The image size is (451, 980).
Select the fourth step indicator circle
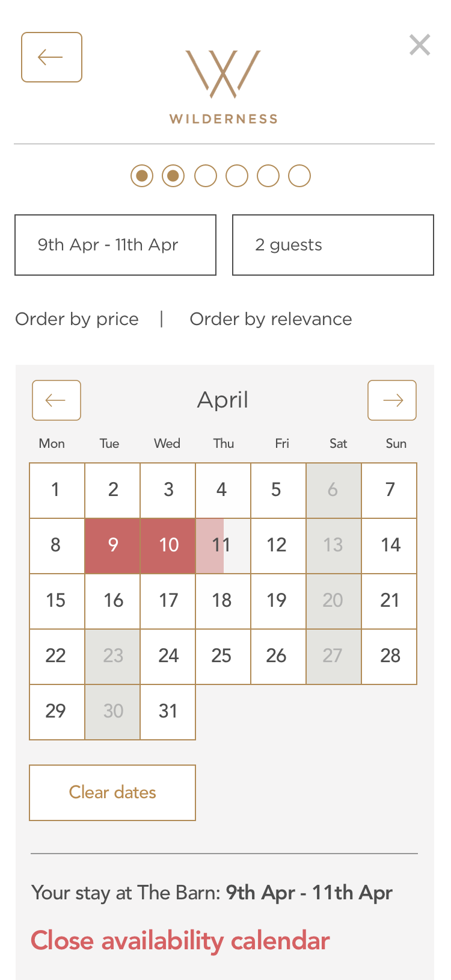(x=237, y=176)
